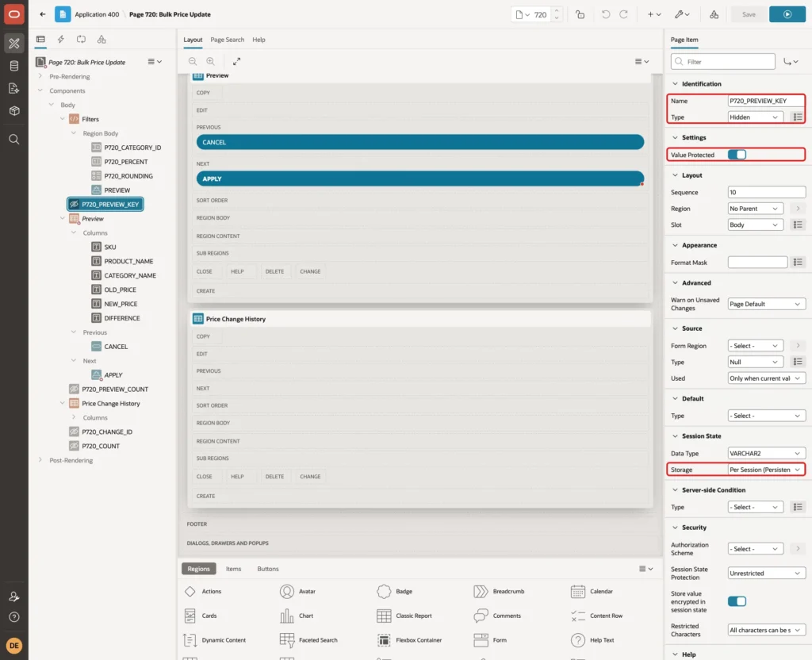The height and width of the screenshot is (660, 812).
Task: Select the Dynamic Actions lightning icon
Action: [x=60, y=40]
